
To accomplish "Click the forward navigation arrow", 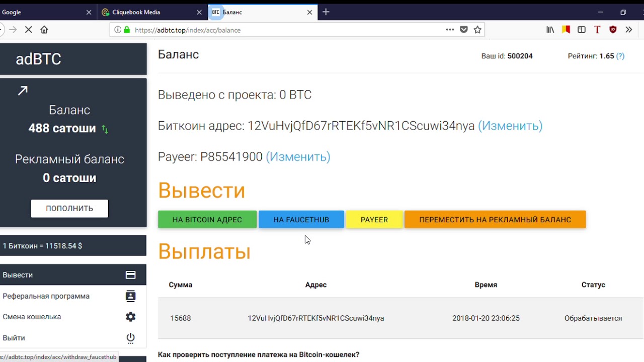I will click(13, 30).
